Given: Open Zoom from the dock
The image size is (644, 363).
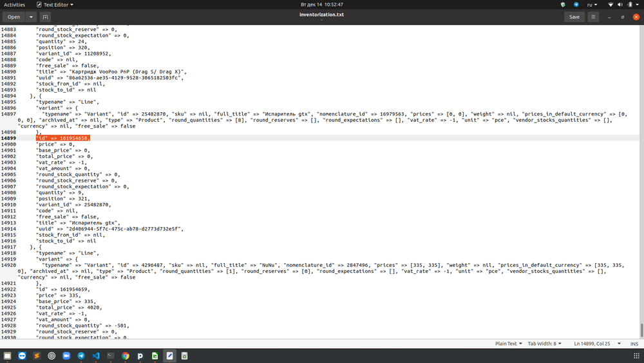Looking at the screenshot, I should point(66,356).
